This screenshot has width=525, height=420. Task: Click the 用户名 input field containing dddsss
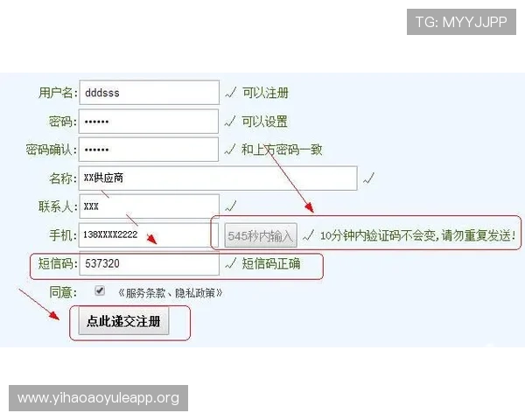coord(150,93)
